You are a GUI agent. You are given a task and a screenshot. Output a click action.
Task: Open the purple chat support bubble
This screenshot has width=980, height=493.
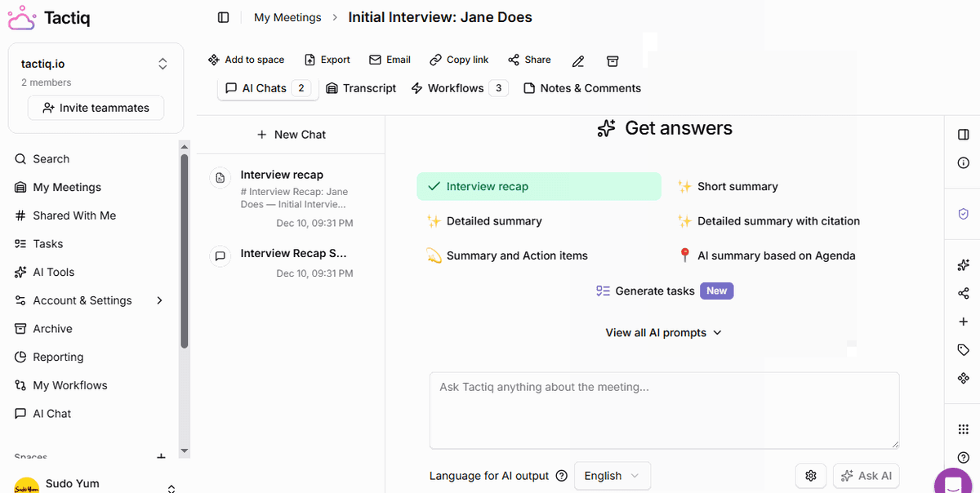(953, 482)
